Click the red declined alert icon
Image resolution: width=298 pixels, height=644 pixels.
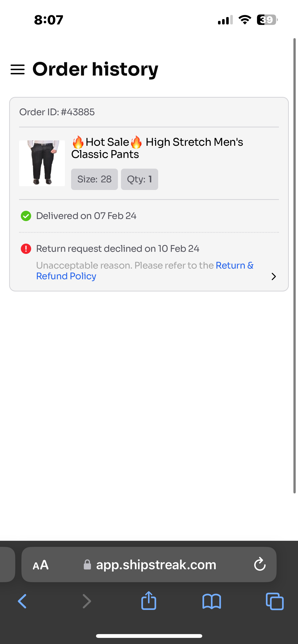26,249
